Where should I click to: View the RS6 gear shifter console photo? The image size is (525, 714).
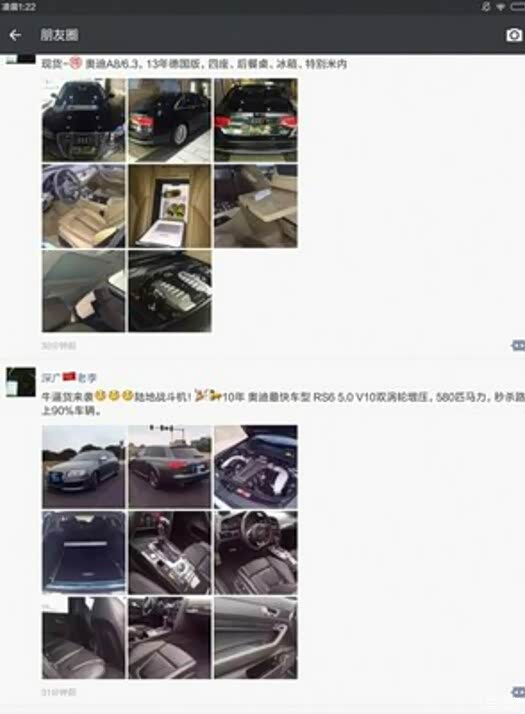coord(170,552)
